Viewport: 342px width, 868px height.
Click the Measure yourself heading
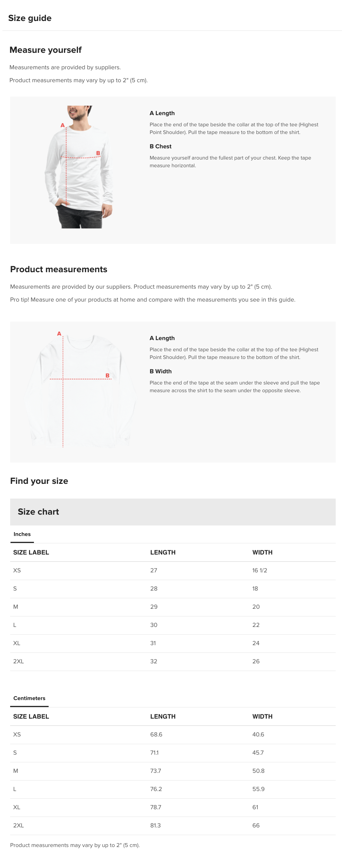45,50
